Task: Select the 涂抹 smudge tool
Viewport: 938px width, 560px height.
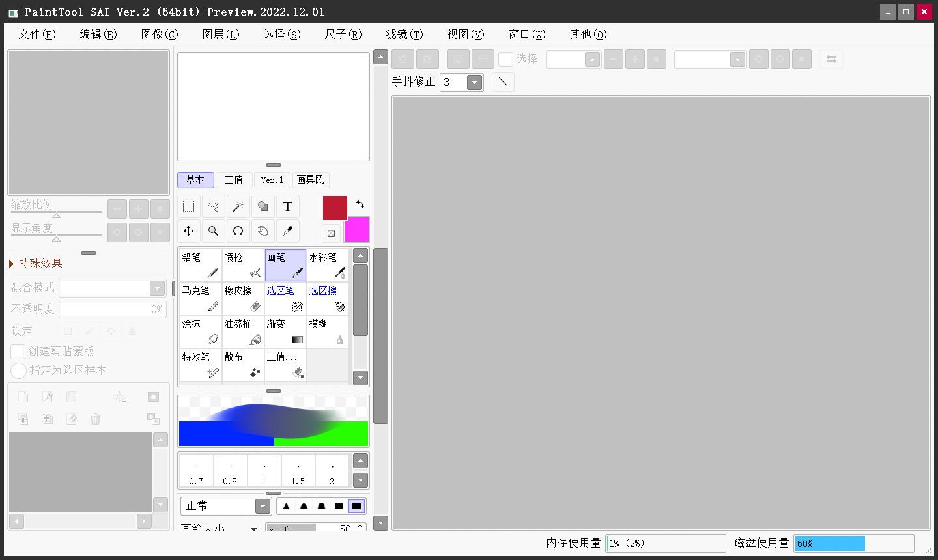Action: 201,332
